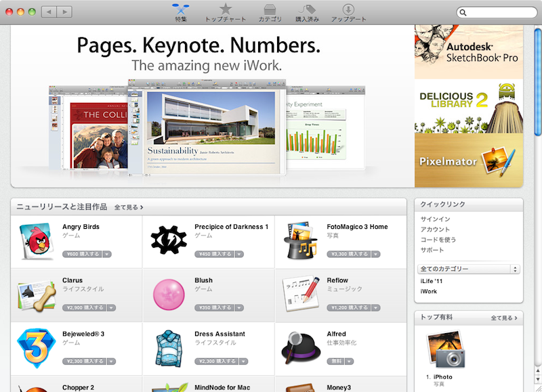Open the Angry Birds app icon

(x=37, y=241)
